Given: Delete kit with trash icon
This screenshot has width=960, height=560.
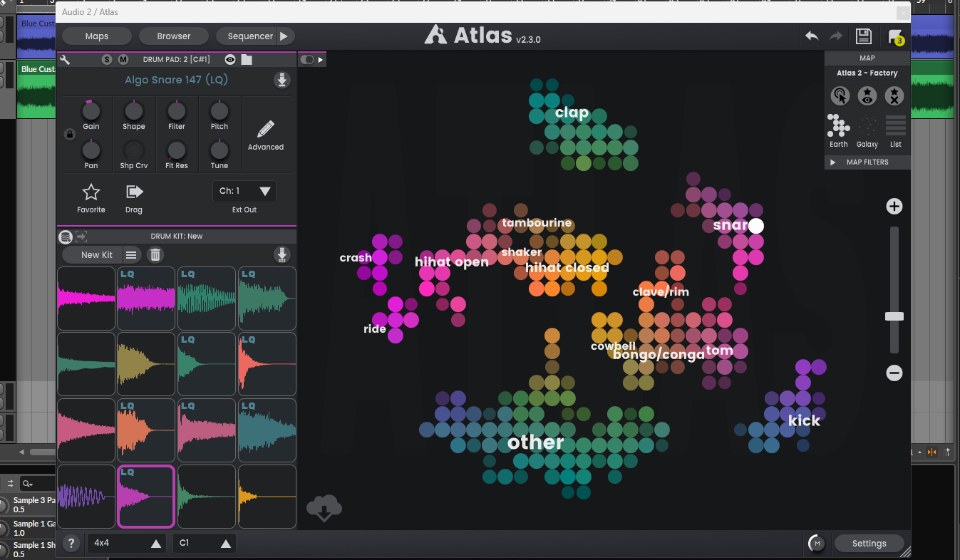Looking at the screenshot, I should point(155,254).
